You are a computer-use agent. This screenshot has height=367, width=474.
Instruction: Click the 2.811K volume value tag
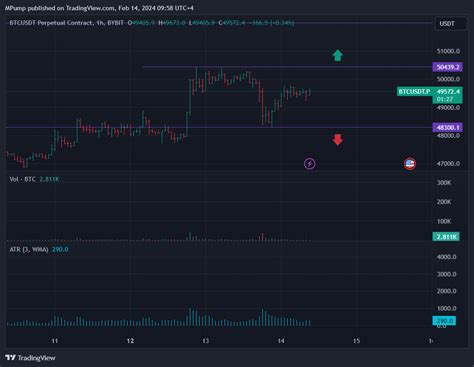446,237
